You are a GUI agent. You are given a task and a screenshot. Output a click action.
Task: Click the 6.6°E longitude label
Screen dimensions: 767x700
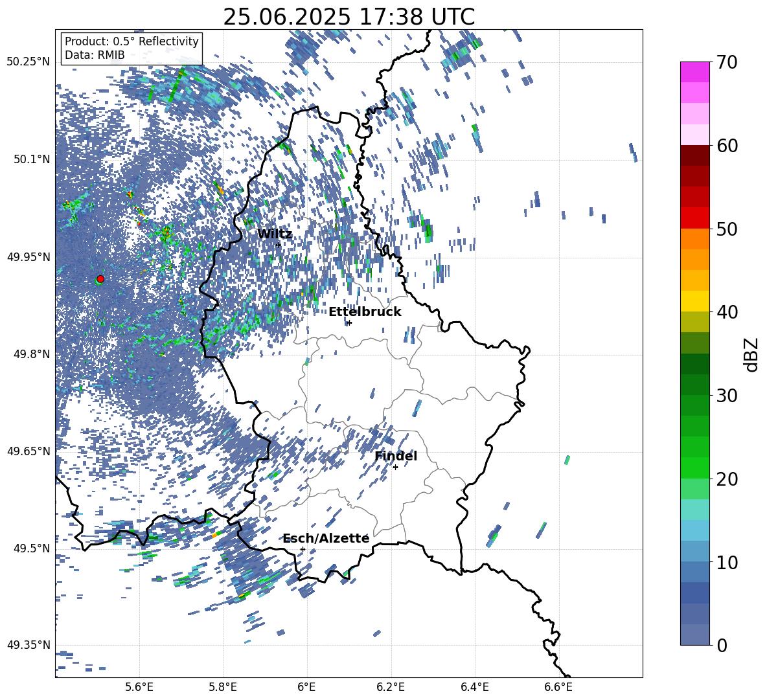click(x=558, y=687)
